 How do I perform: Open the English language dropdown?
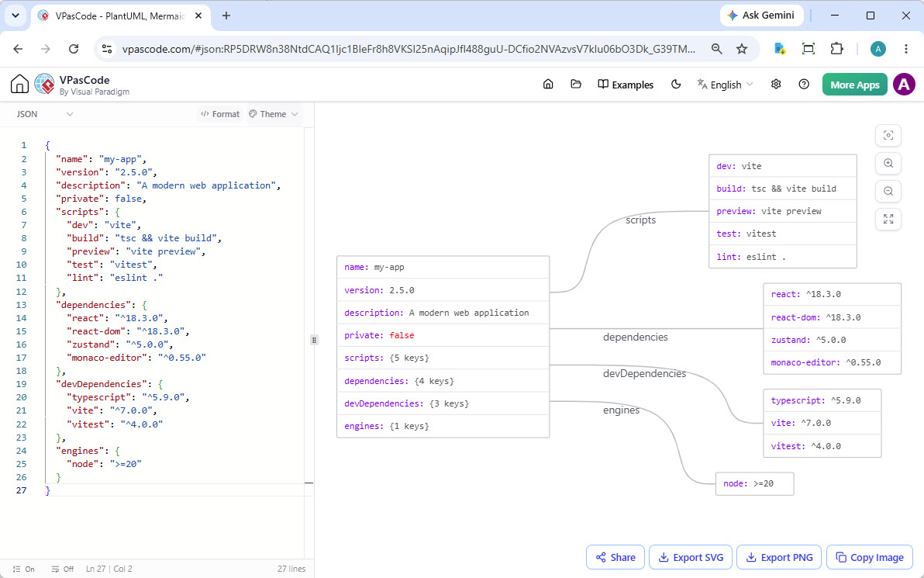click(725, 85)
